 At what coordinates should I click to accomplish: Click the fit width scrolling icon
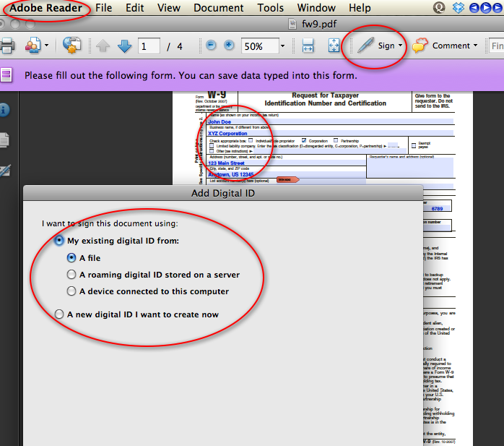(x=308, y=46)
